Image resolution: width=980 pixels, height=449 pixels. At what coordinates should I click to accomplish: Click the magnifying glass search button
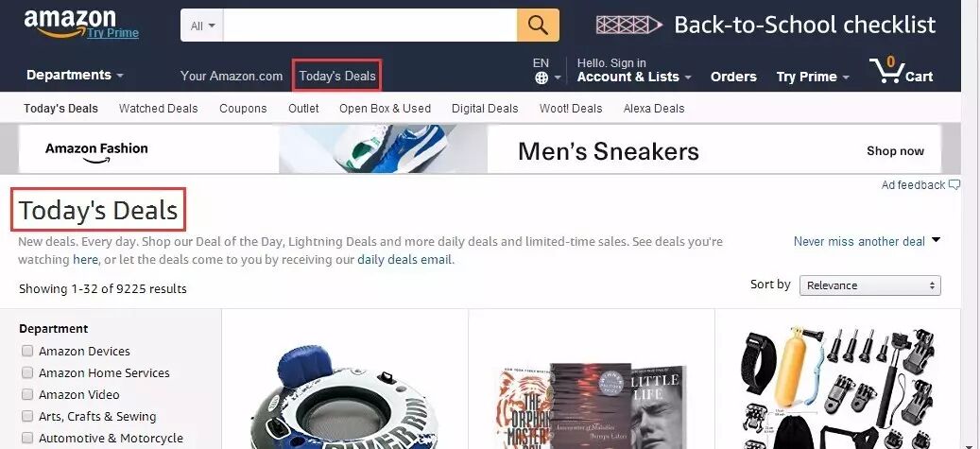pos(538,25)
